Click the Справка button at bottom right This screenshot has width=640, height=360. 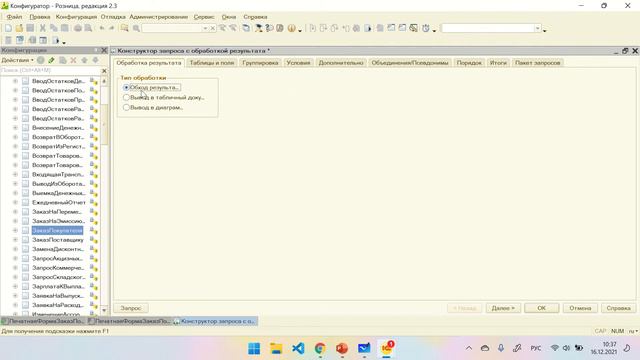tap(618, 308)
